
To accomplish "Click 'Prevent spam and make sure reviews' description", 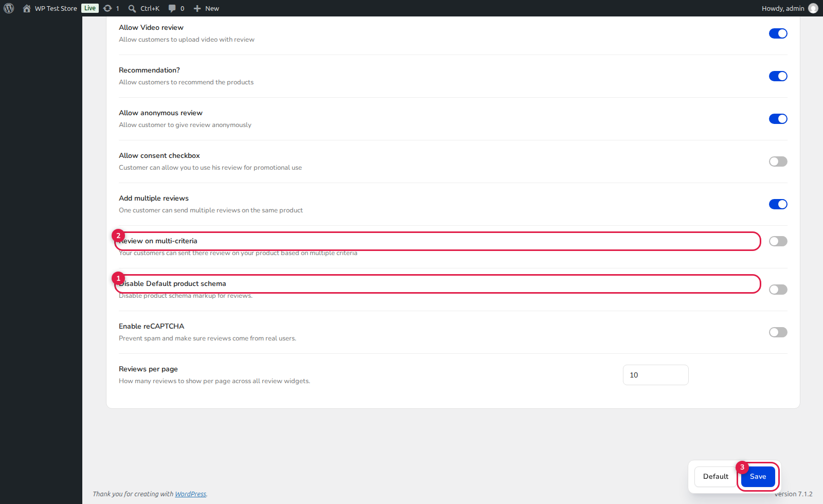I will click(207, 338).
